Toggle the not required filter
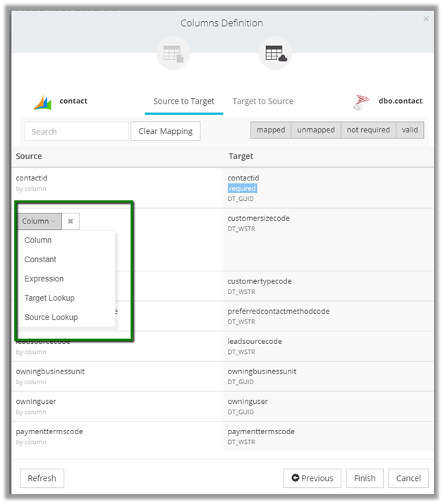Screen dimensions: 443x504 [368, 130]
